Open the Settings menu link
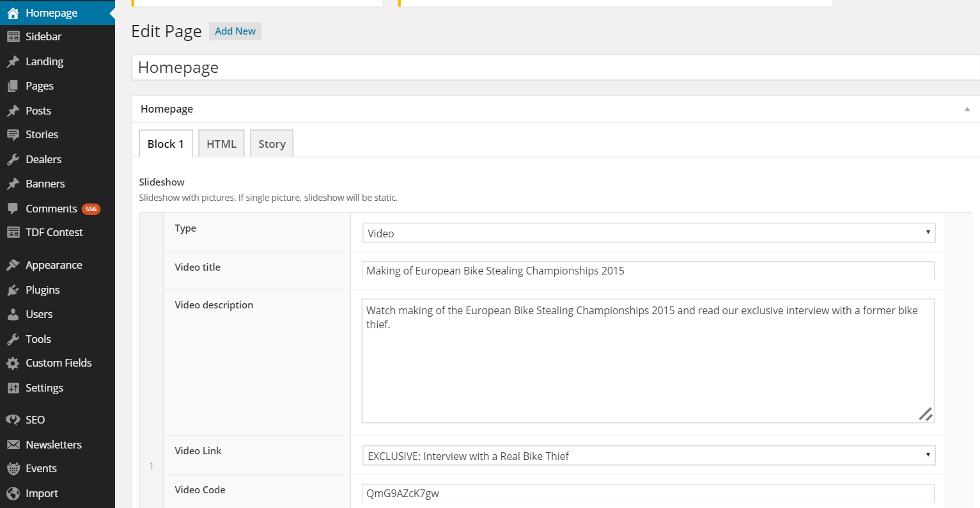 point(44,388)
